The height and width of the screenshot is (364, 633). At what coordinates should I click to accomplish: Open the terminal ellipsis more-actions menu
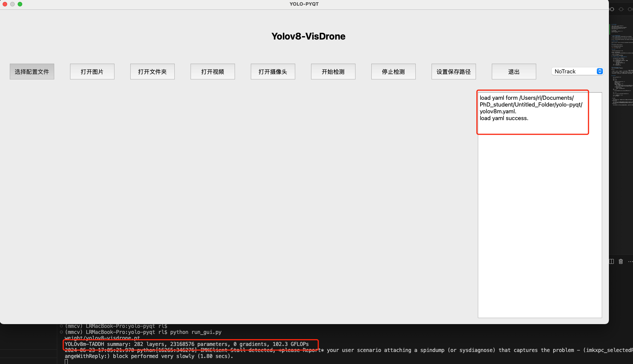(x=630, y=262)
